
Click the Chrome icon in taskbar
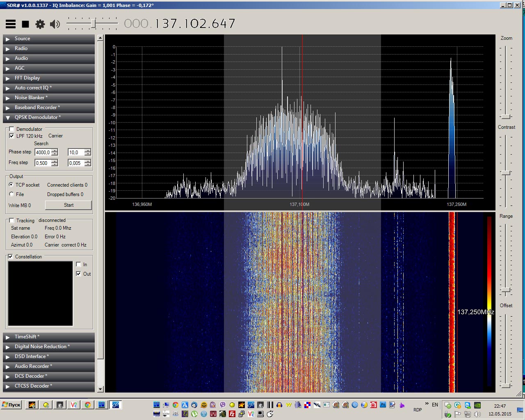pos(87,405)
